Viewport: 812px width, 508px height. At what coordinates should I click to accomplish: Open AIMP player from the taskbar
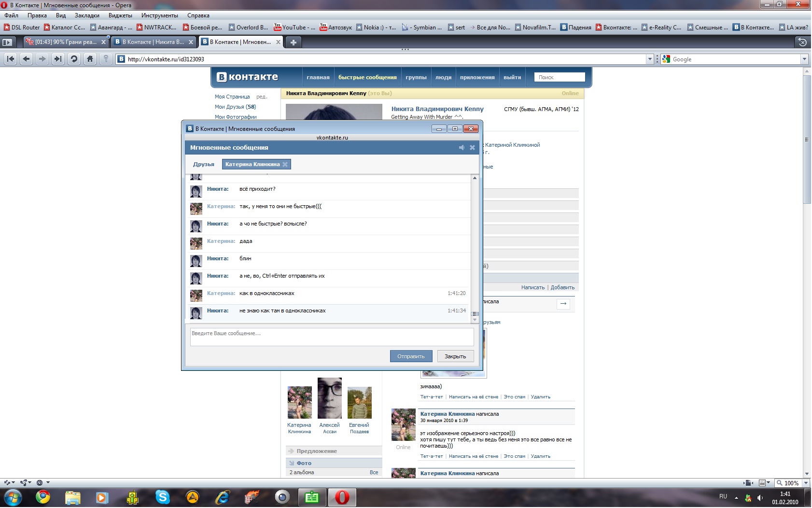[x=193, y=497]
